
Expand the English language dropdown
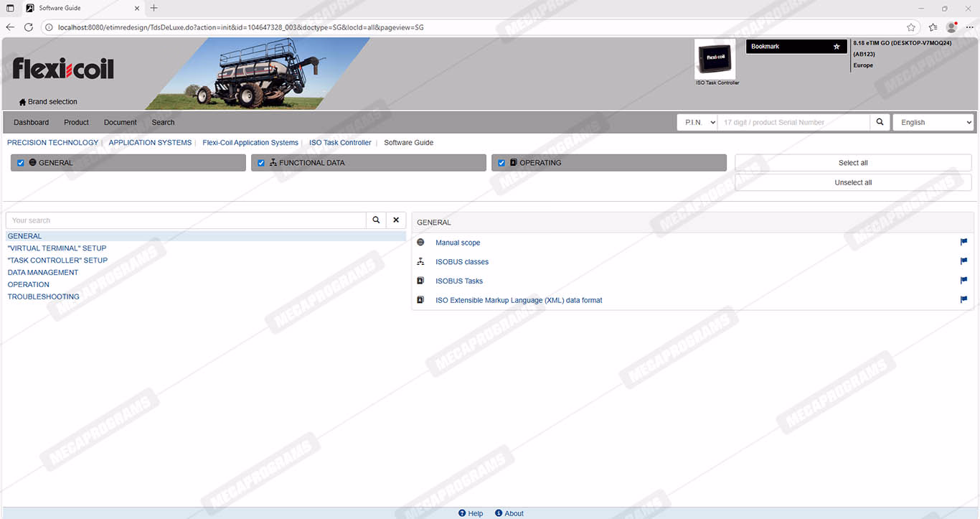point(933,123)
